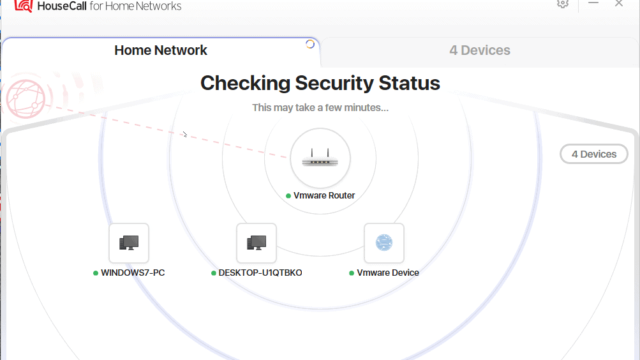Click the Vmware Device label

pyautogui.click(x=388, y=273)
